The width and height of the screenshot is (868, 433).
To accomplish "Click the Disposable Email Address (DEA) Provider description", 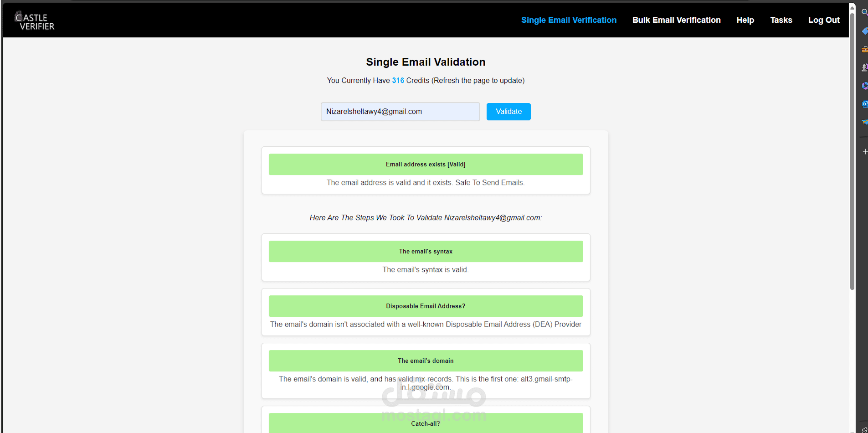I will pos(426,325).
